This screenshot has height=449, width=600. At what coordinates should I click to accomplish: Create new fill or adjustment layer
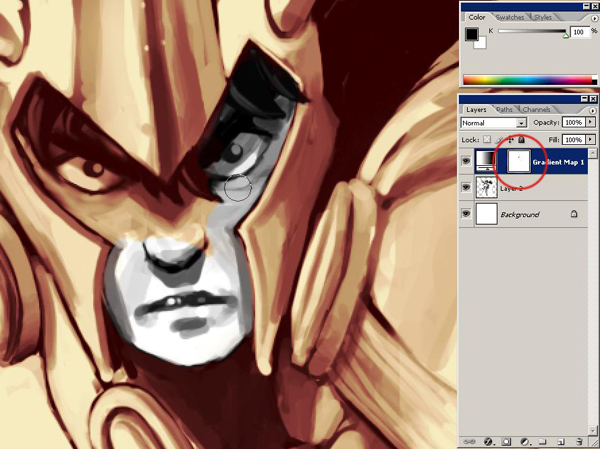pos(524,442)
